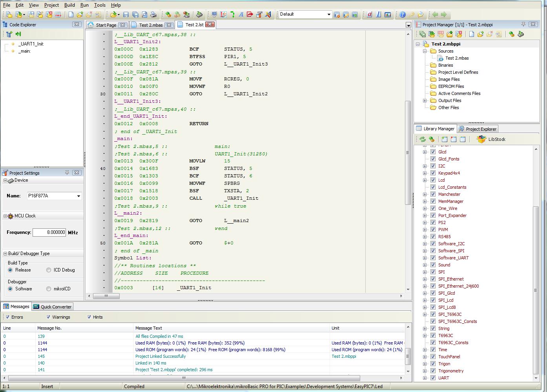Uncheck the Sound library checkbox
Viewport: 547px width, 392px height.
click(x=433, y=265)
